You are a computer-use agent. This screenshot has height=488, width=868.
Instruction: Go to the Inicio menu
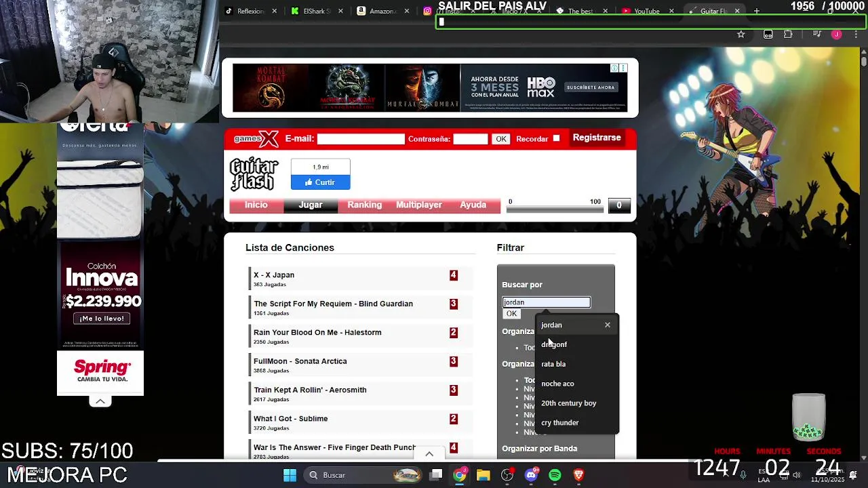256,205
